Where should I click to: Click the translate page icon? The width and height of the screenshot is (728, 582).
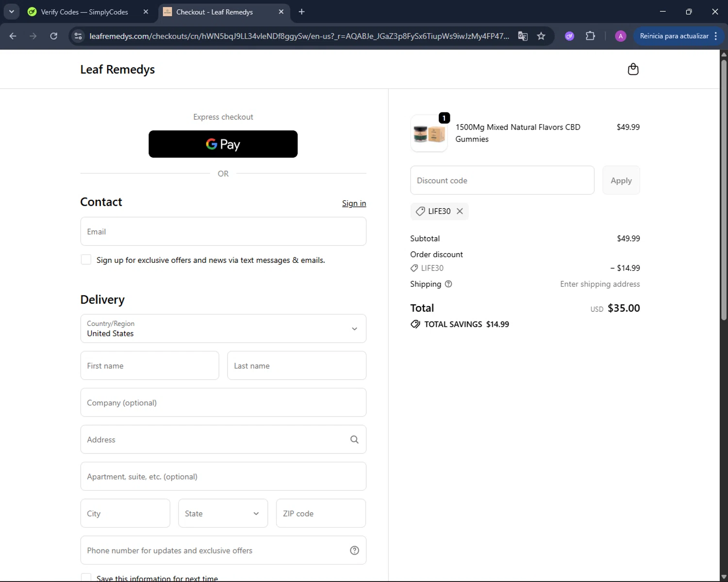click(x=523, y=36)
